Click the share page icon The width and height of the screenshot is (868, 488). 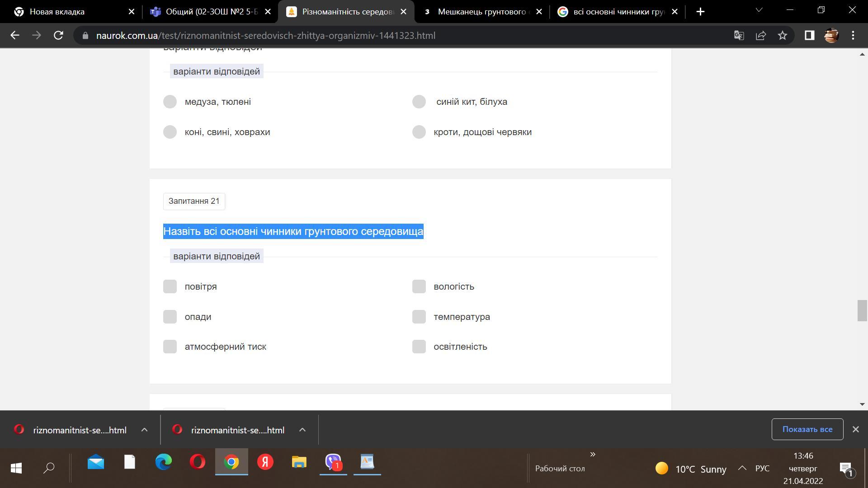(x=761, y=35)
